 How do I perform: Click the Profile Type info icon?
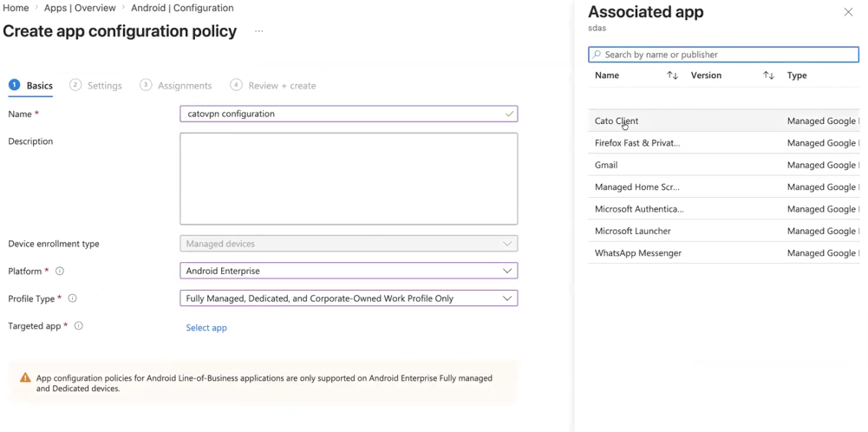click(x=73, y=298)
